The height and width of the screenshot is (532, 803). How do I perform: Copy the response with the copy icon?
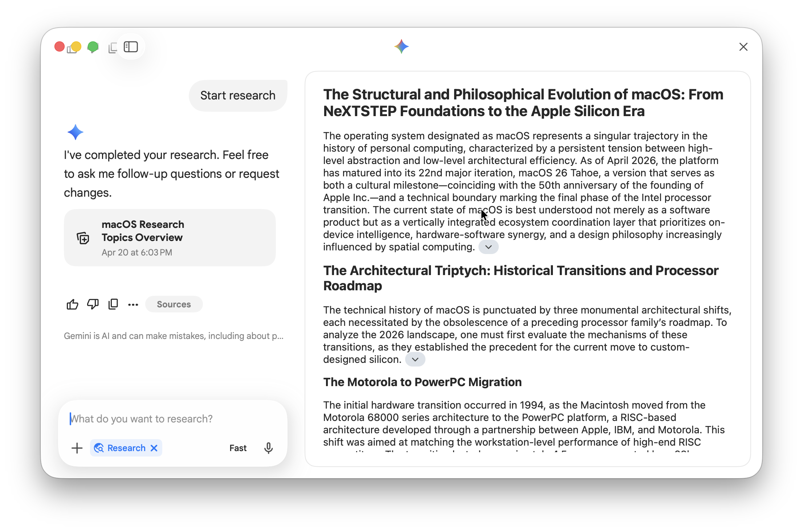(x=113, y=304)
